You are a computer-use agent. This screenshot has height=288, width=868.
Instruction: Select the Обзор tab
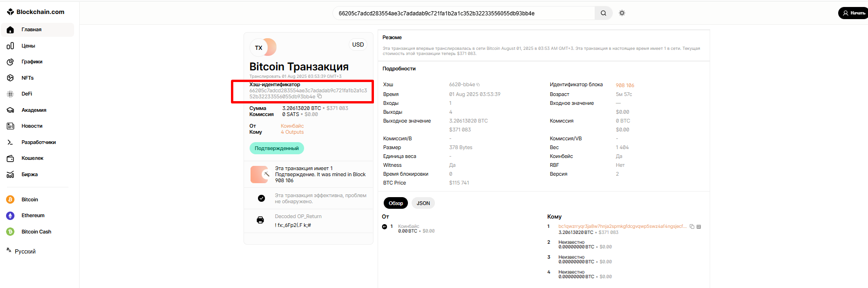point(396,203)
